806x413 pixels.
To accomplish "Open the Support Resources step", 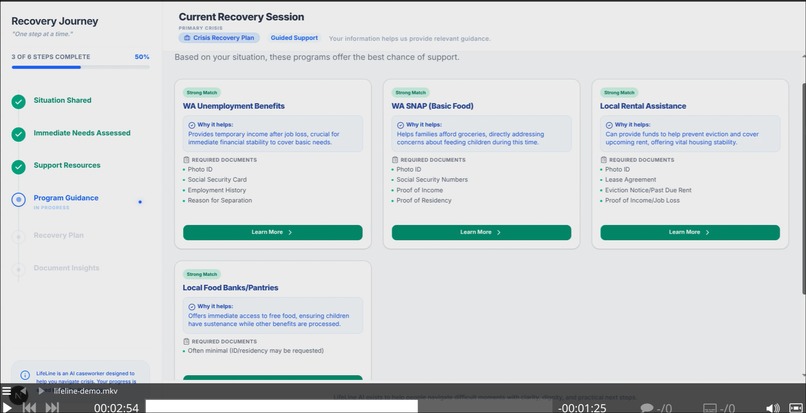I will point(67,165).
